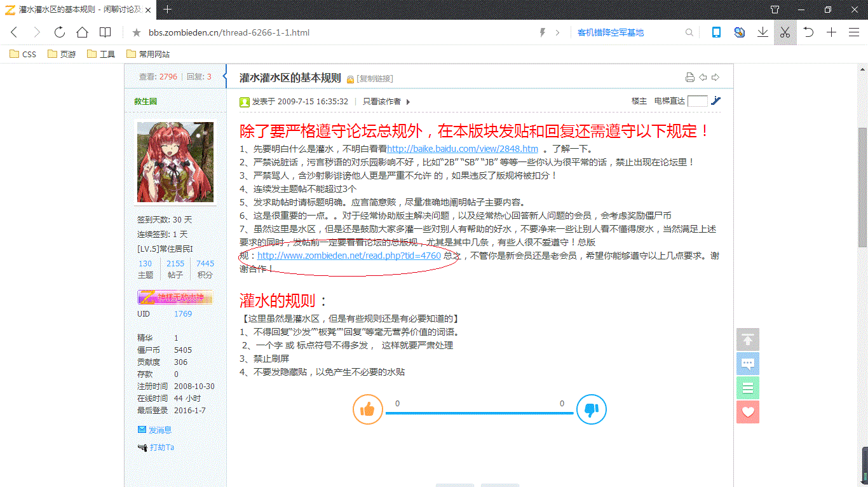
Task: Open the CSS bookmarks folder
Action: 23,54
